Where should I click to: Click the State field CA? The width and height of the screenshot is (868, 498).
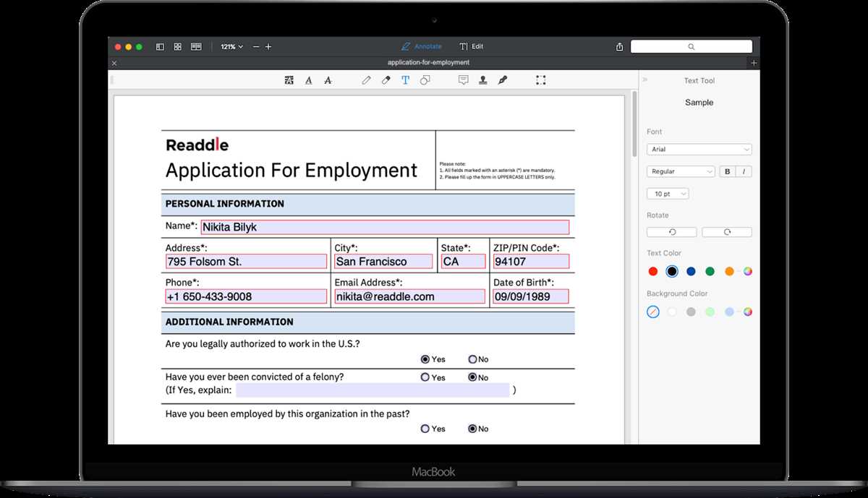point(463,262)
